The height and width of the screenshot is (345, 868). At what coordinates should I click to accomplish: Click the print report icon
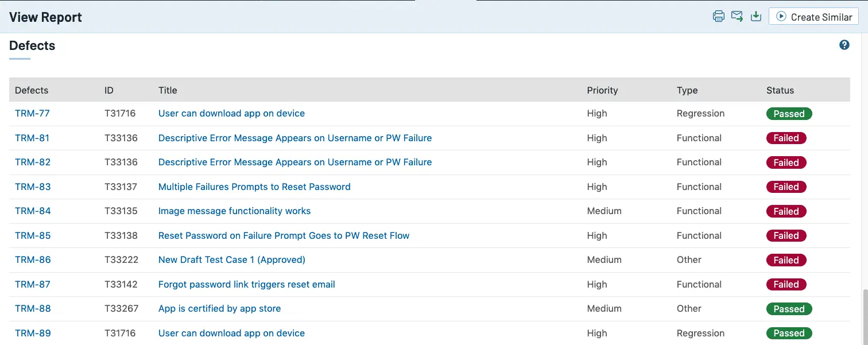coord(718,17)
